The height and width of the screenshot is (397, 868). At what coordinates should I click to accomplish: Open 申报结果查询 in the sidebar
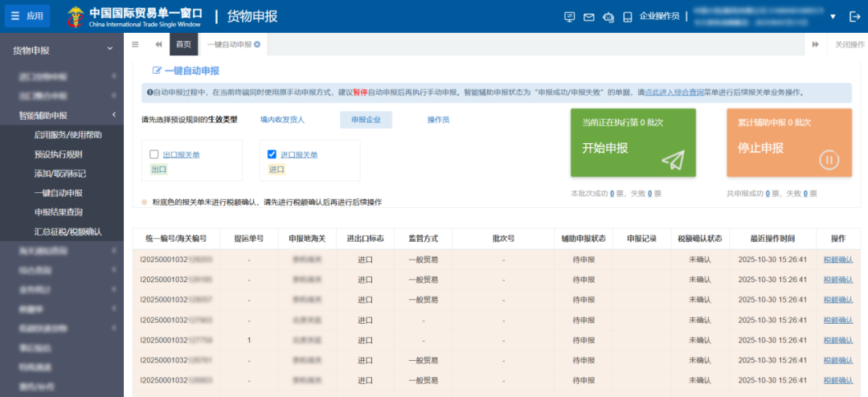(x=58, y=212)
